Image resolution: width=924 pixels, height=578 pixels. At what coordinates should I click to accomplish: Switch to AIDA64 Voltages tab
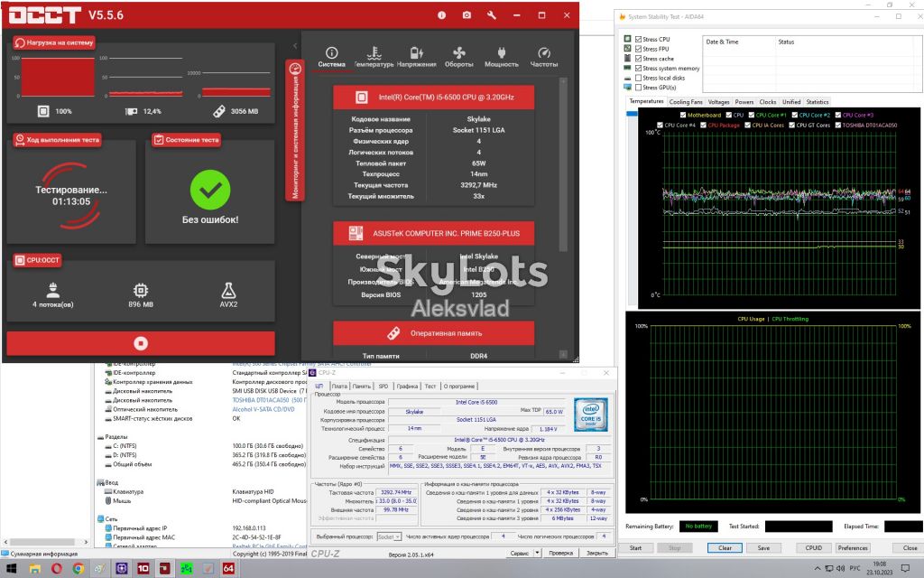point(718,102)
